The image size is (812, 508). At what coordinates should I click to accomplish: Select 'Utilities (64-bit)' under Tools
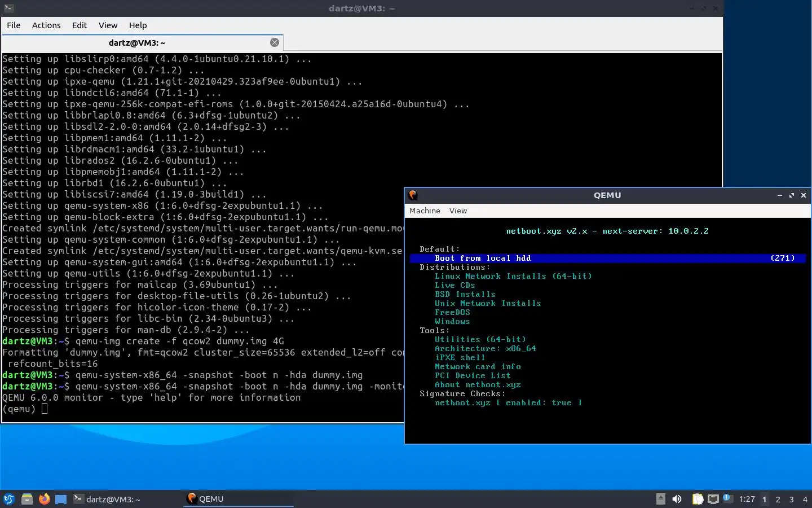(480, 339)
